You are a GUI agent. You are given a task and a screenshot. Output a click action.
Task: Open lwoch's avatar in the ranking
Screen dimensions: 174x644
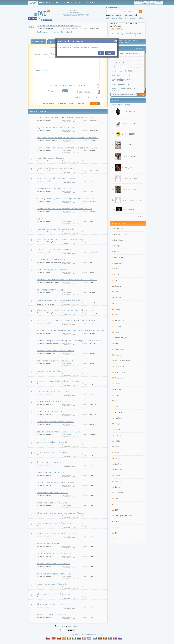[x=118, y=112]
